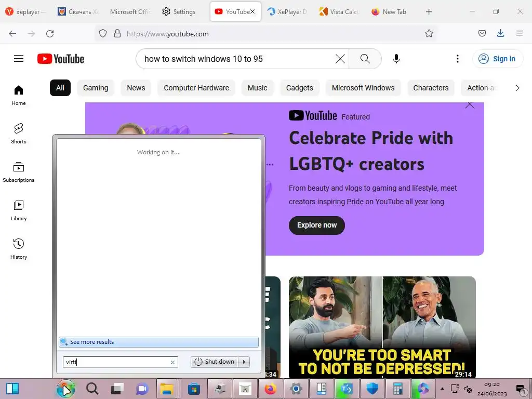
Task: Click the Sign in button
Action: click(497, 59)
